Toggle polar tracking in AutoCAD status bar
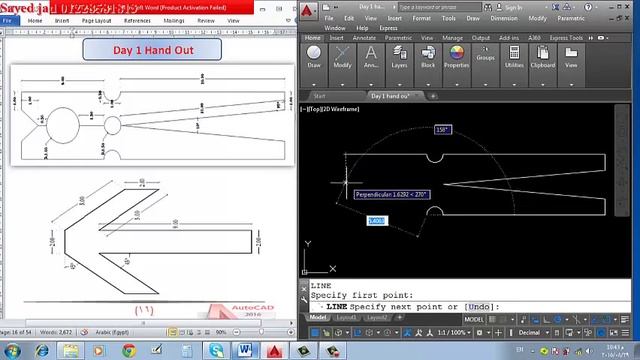 [558, 320]
